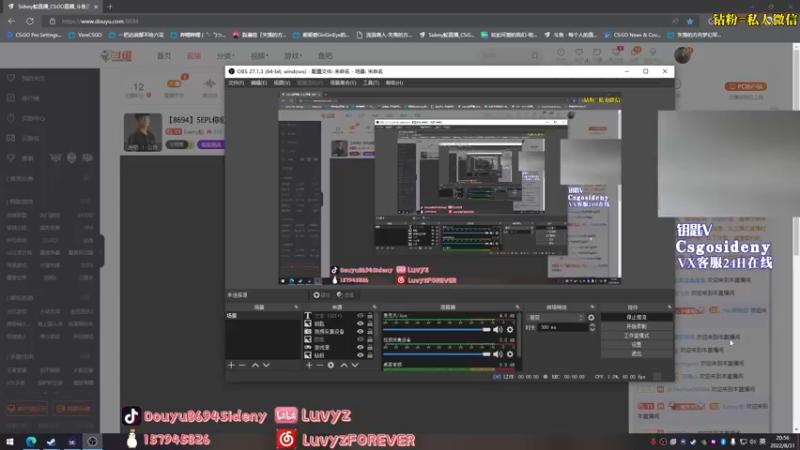Toggle lock on the 游戏源 source
The width and height of the screenshot is (800, 450).
370,347
